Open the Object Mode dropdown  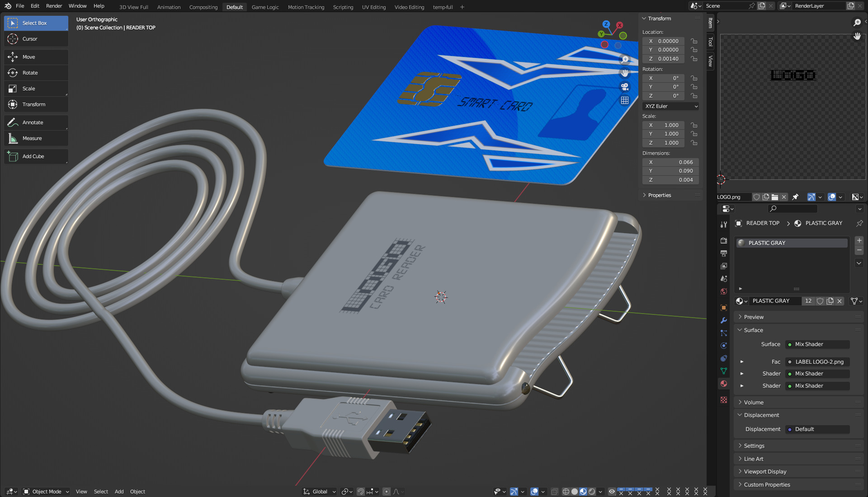(46, 492)
